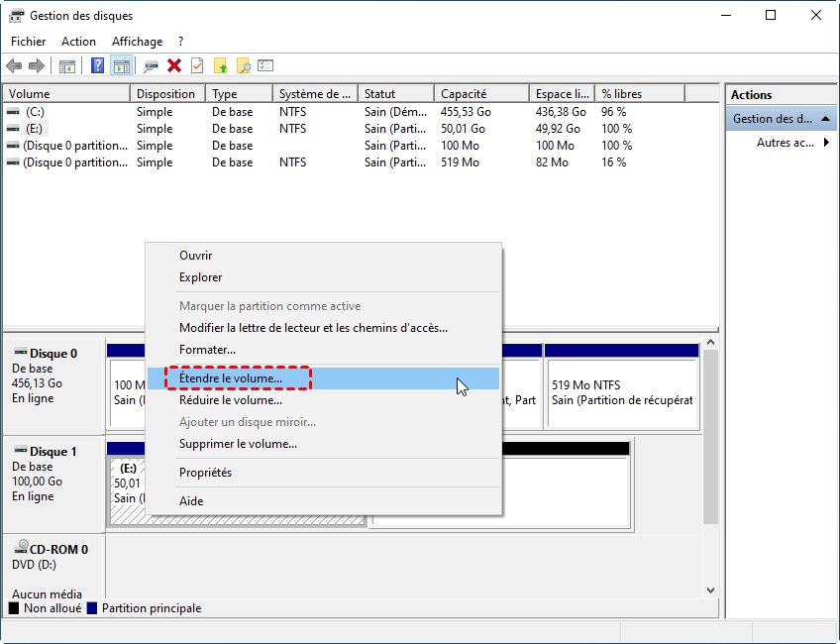Sort by the Statut column header
The width and height of the screenshot is (840, 644).
[x=396, y=94]
